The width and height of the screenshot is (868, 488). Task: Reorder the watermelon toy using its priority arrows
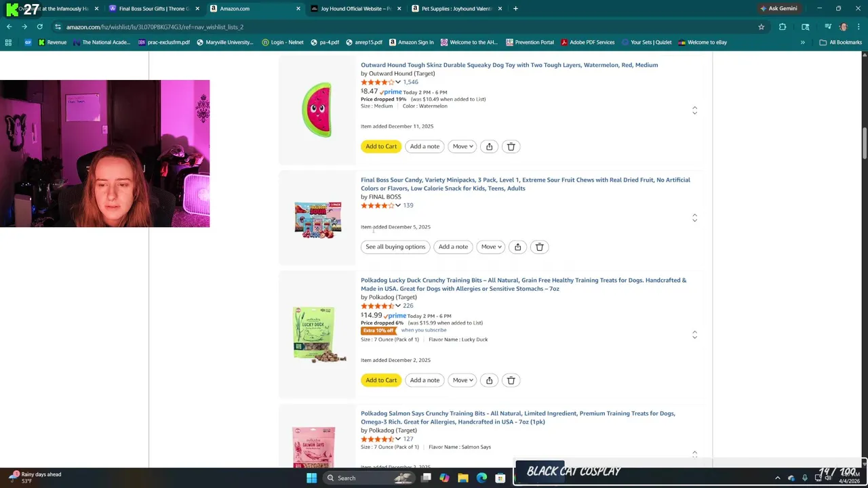click(694, 110)
